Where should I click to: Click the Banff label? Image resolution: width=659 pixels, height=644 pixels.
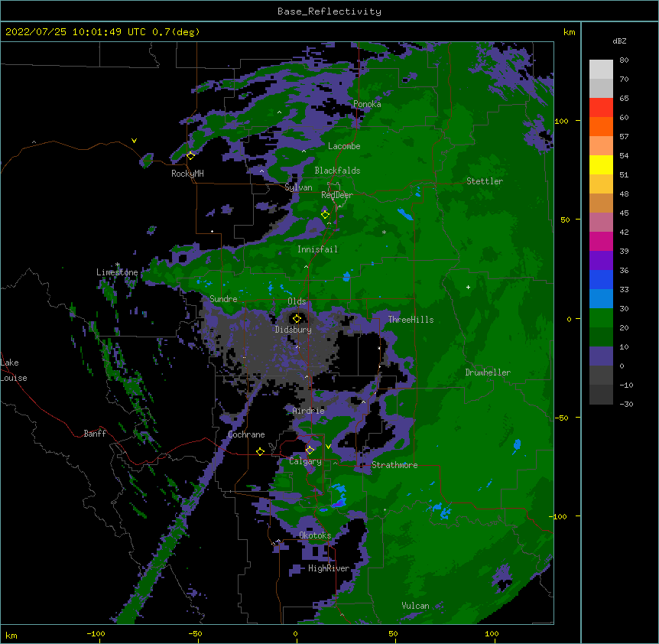point(95,434)
